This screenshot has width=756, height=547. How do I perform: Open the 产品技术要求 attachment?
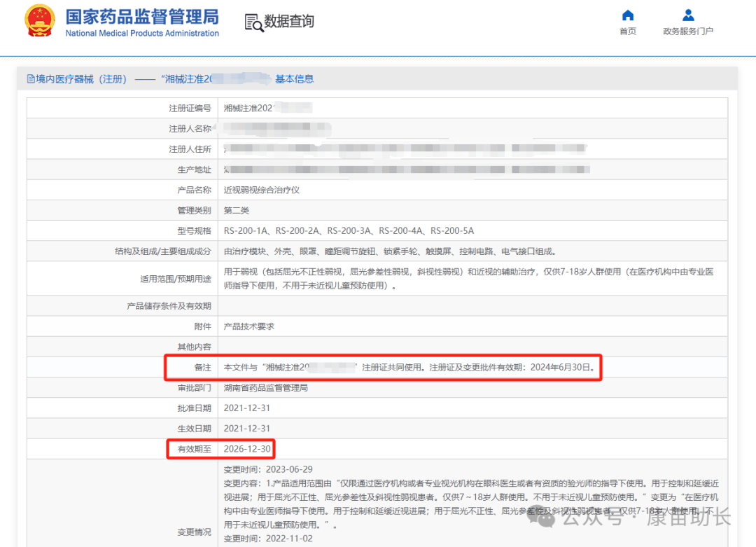[248, 326]
